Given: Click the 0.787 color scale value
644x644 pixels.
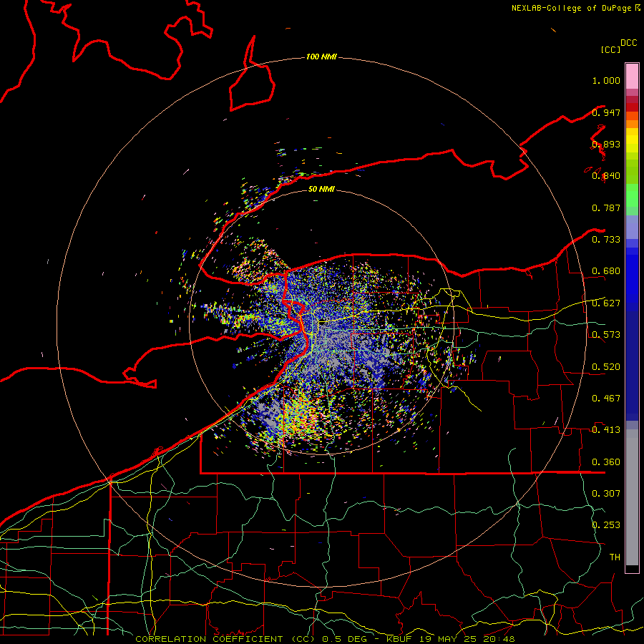Looking at the screenshot, I should tap(606, 208).
